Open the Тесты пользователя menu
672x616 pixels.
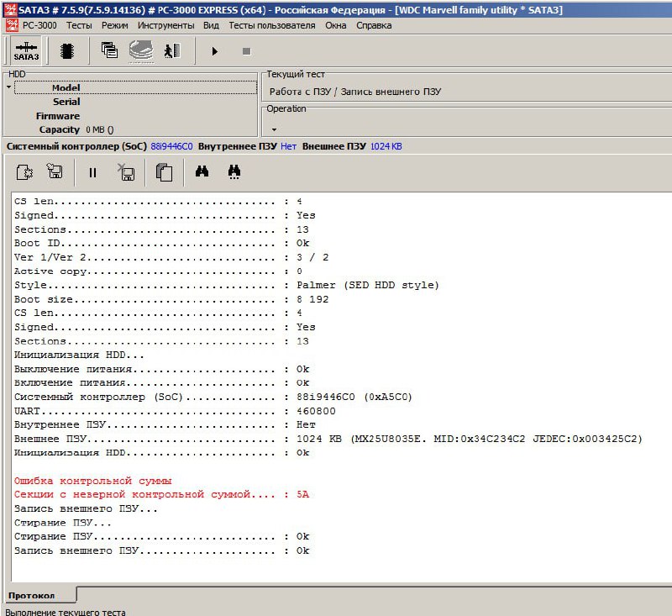(271, 25)
